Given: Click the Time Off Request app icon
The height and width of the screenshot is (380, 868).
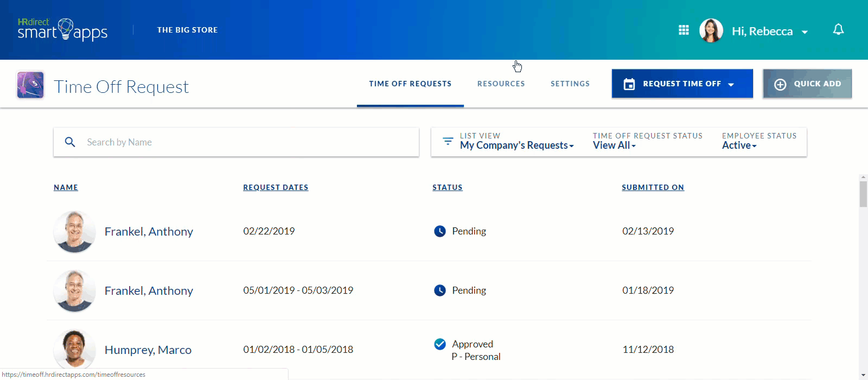Looking at the screenshot, I should pos(30,85).
